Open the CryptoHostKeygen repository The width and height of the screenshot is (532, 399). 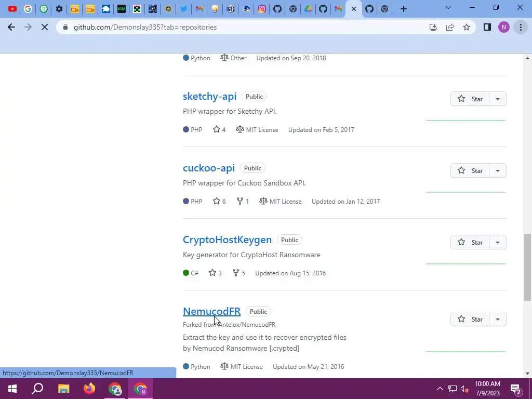(x=228, y=240)
